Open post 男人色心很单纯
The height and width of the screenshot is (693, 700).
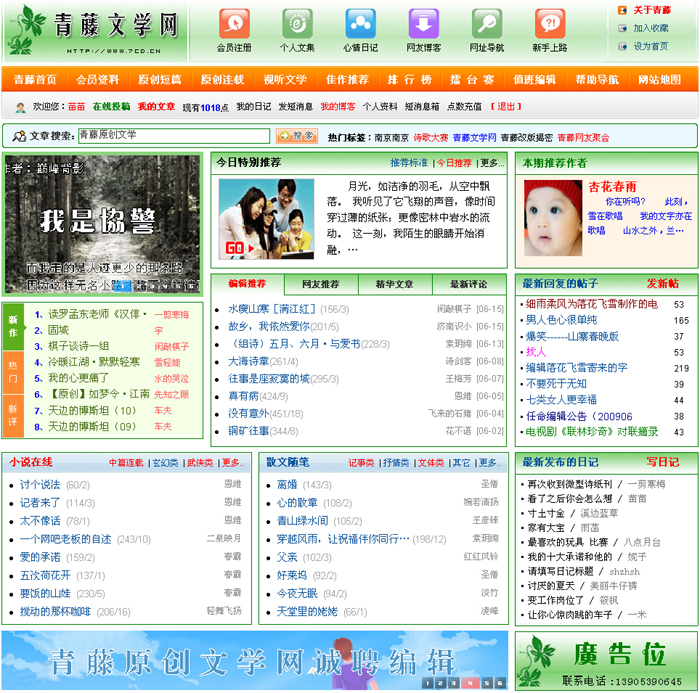pyautogui.click(x=561, y=320)
